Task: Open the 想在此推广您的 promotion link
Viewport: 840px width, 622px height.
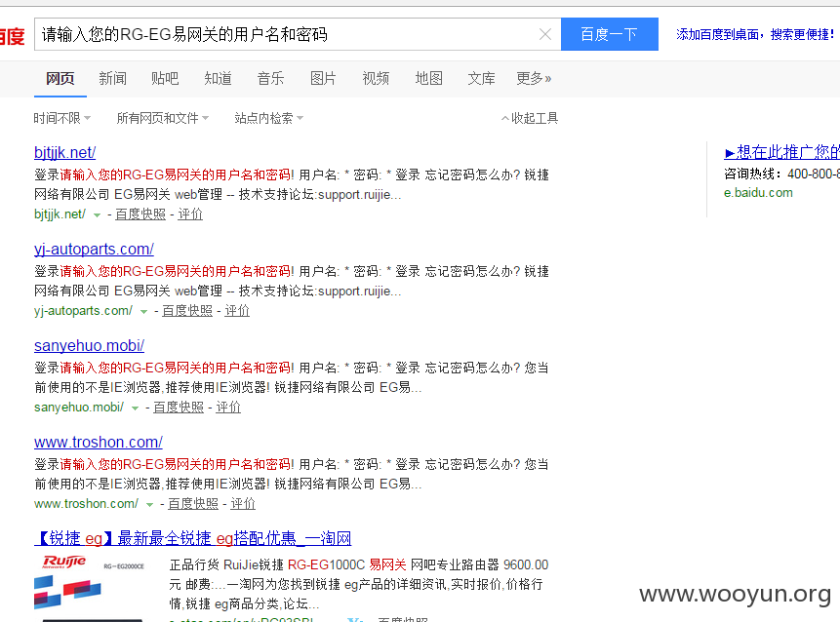Action: [781, 152]
